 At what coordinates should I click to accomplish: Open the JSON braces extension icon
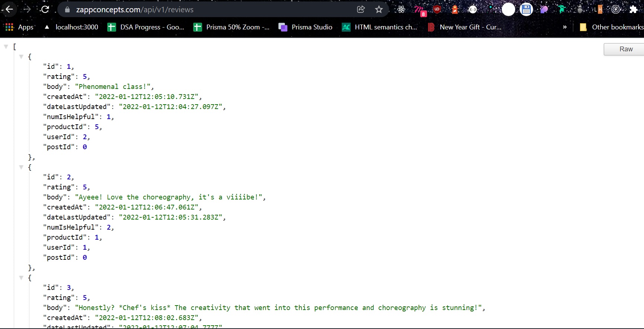[x=473, y=9]
